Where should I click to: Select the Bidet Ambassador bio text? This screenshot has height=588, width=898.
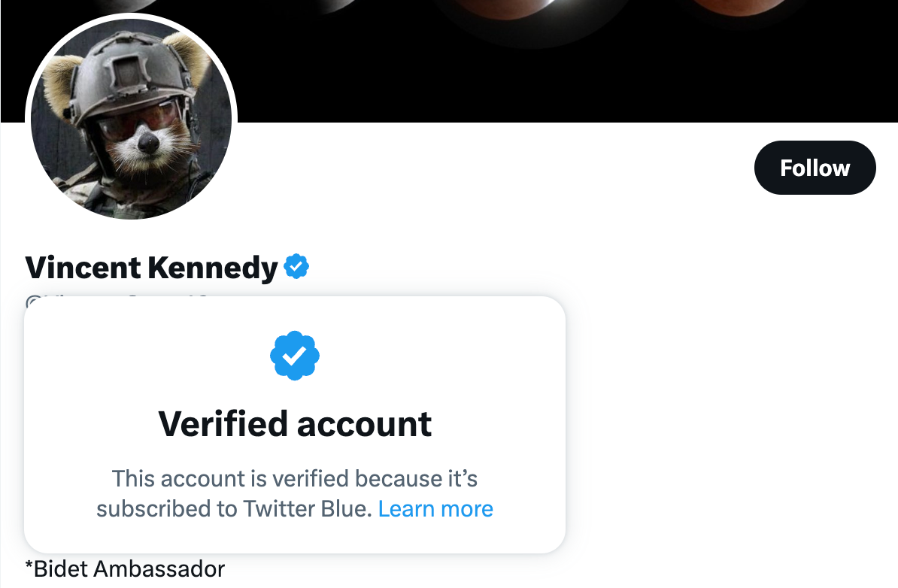click(x=125, y=568)
